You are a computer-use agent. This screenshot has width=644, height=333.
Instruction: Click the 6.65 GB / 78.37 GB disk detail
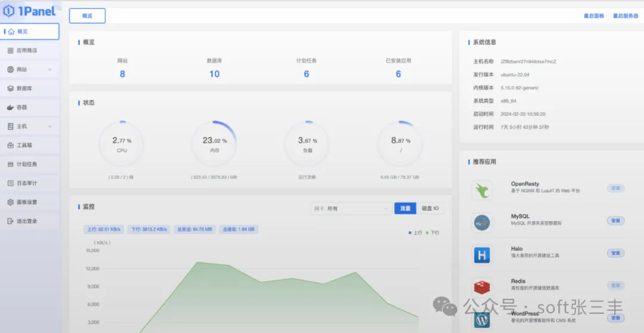pos(400,177)
